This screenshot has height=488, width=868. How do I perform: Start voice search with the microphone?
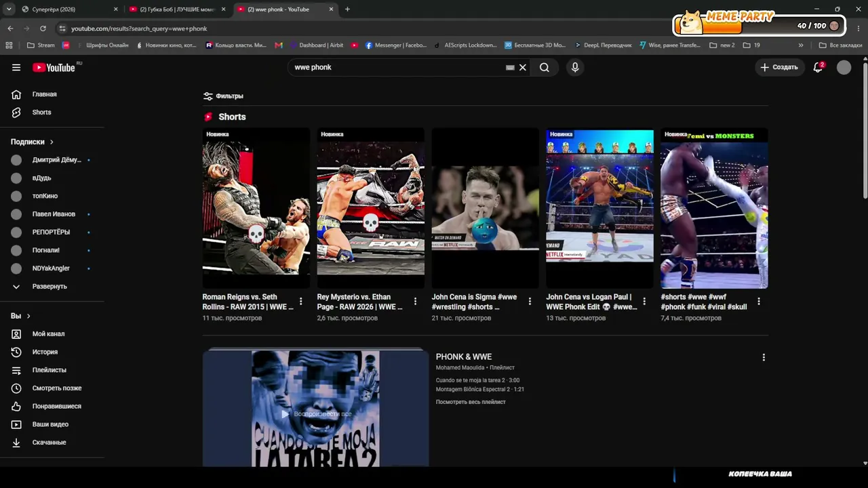(575, 68)
